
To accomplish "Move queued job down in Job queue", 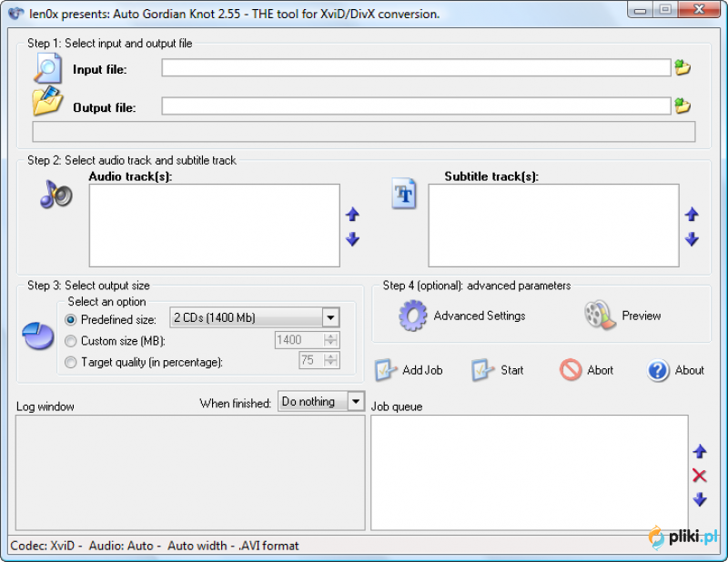I will pos(700,499).
